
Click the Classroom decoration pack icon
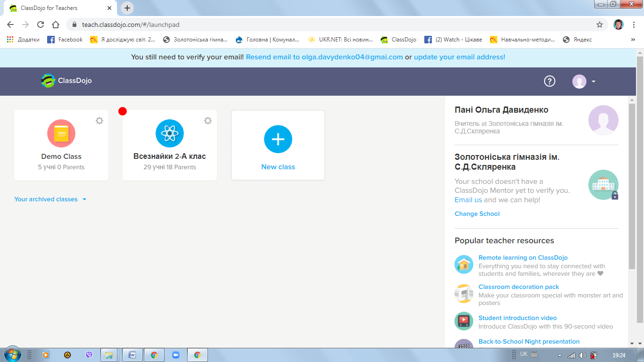coord(464,294)
